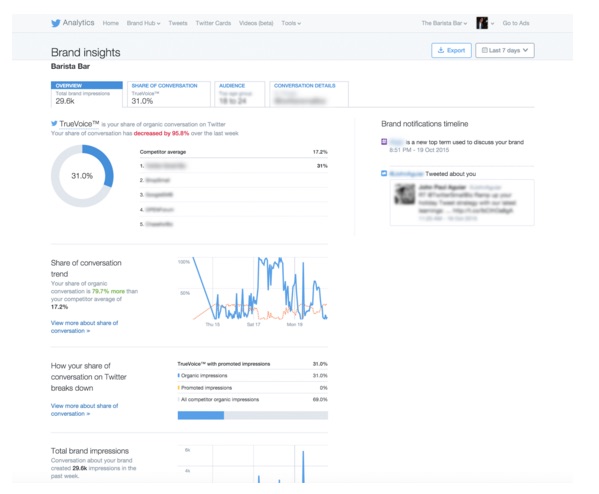599x494 pixels.
Task: Open The Barista Bar account switcher
Action: click(x=444, y=23)
